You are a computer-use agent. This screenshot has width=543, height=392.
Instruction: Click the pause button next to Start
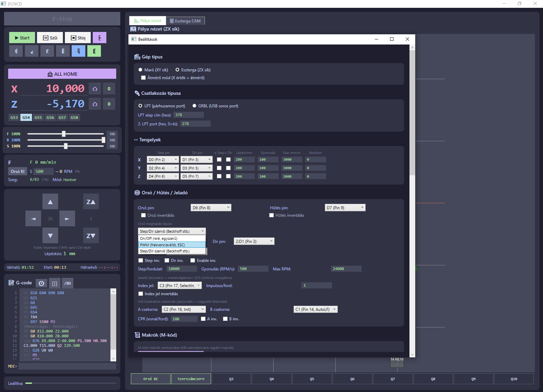(50, 38)
